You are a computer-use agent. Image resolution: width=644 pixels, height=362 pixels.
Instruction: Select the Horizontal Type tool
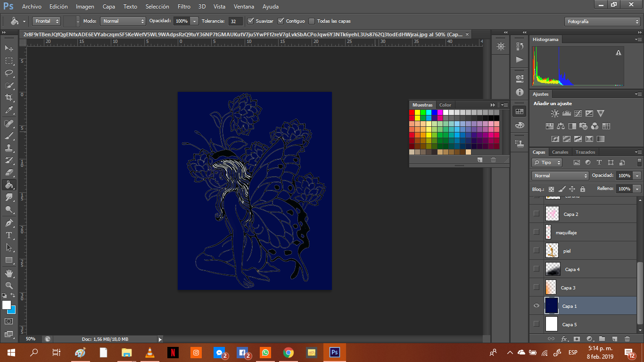(x=9, y=235)
